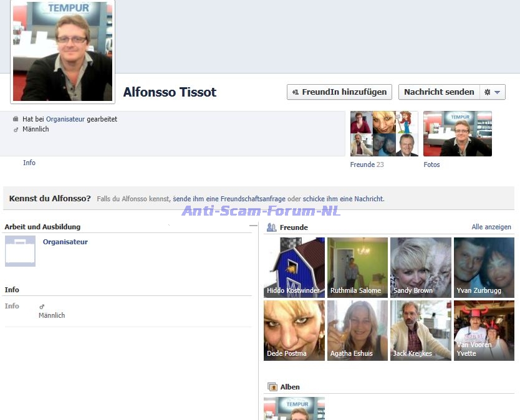This screenshot has height=420, width=520.
Task: Click the Organisateur workplace icon
Action: tap(20, 251)
